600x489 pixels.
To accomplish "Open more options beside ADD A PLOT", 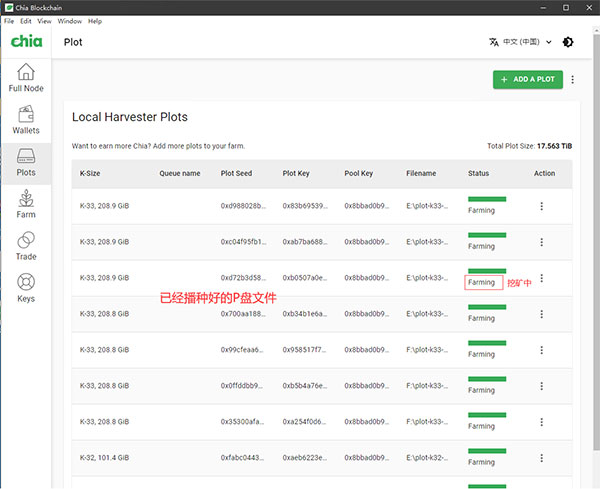I will [572, 80].
